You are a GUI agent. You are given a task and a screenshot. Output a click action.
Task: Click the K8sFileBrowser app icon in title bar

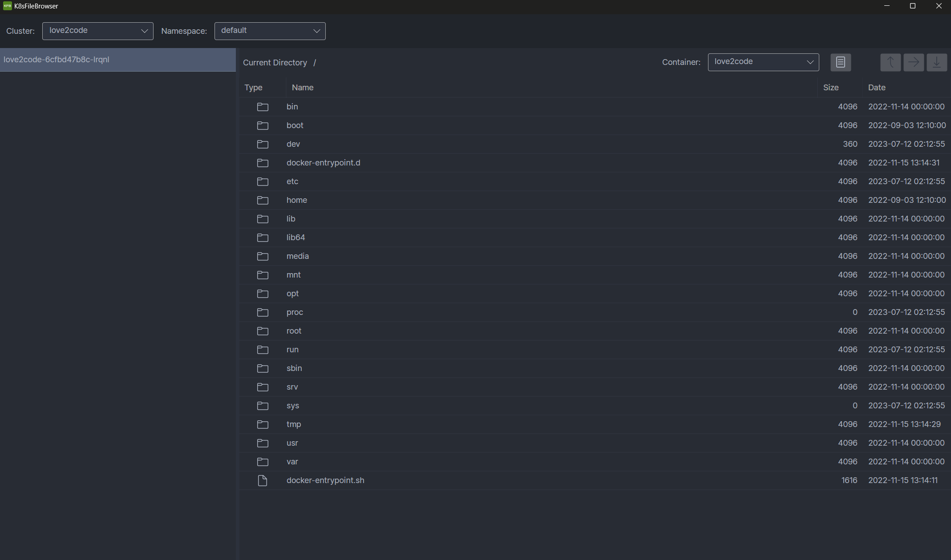tap(7, 6)
